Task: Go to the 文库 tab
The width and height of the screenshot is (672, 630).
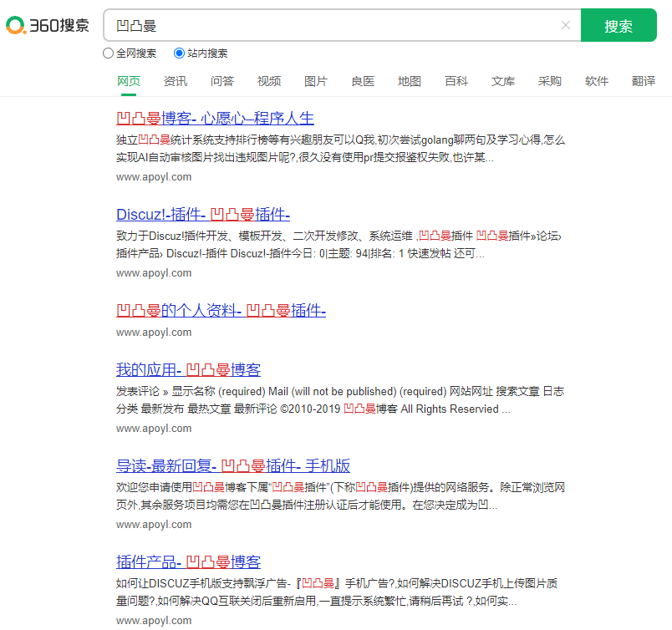Action: pos(502,81)
